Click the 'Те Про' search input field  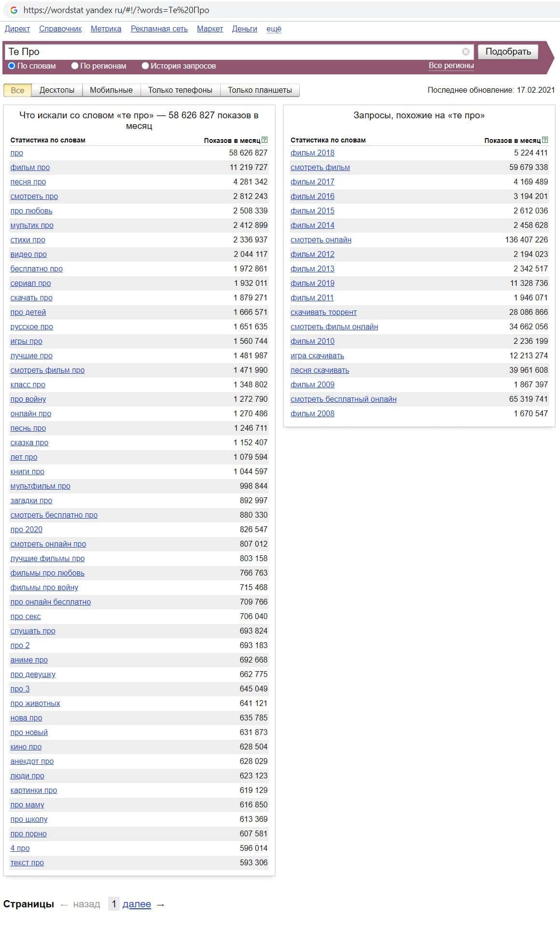[232, 52]
